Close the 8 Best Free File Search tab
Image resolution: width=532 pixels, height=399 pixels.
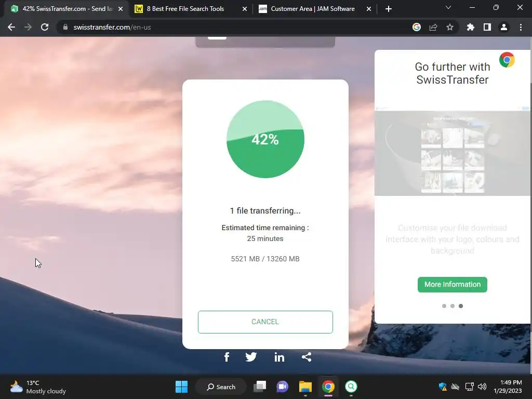(x=245, y=9)
